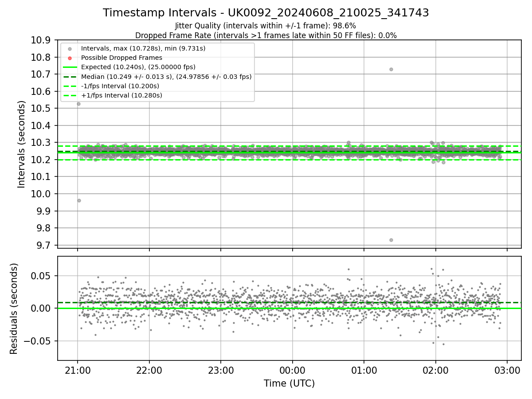Screen dimensions: 532x399
Task: Click the y-axis tick label '10.7'
Action: (40, 74)
